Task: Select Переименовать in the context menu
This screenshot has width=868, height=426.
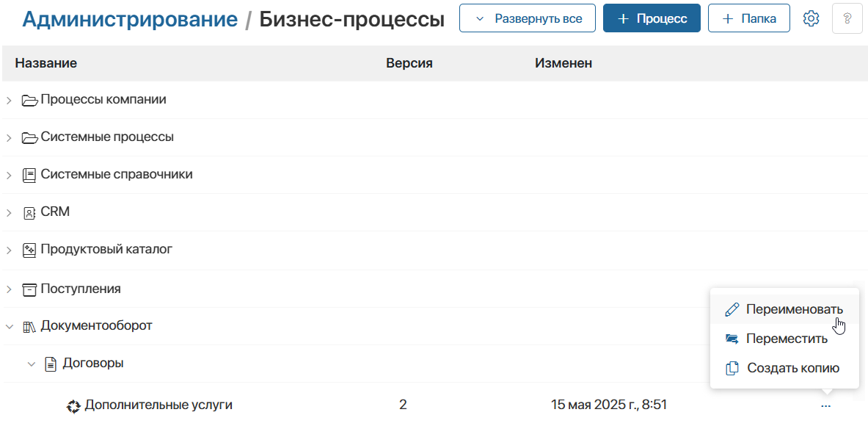Action: 784,309
